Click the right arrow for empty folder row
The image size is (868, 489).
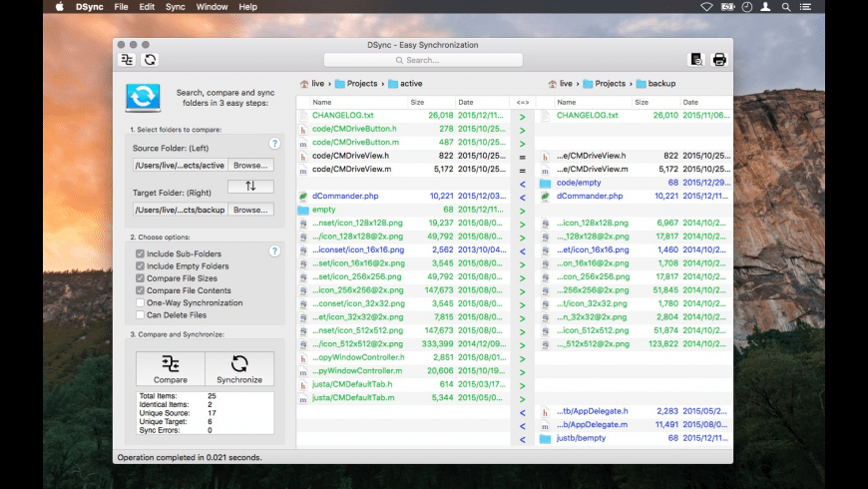click(x=522, y=211)
